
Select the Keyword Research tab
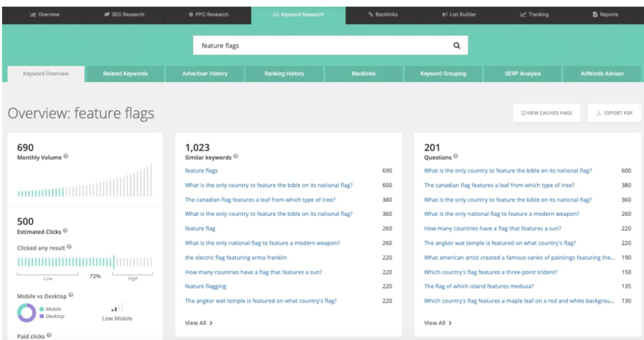pyautogui.click(x=298, y=14)
